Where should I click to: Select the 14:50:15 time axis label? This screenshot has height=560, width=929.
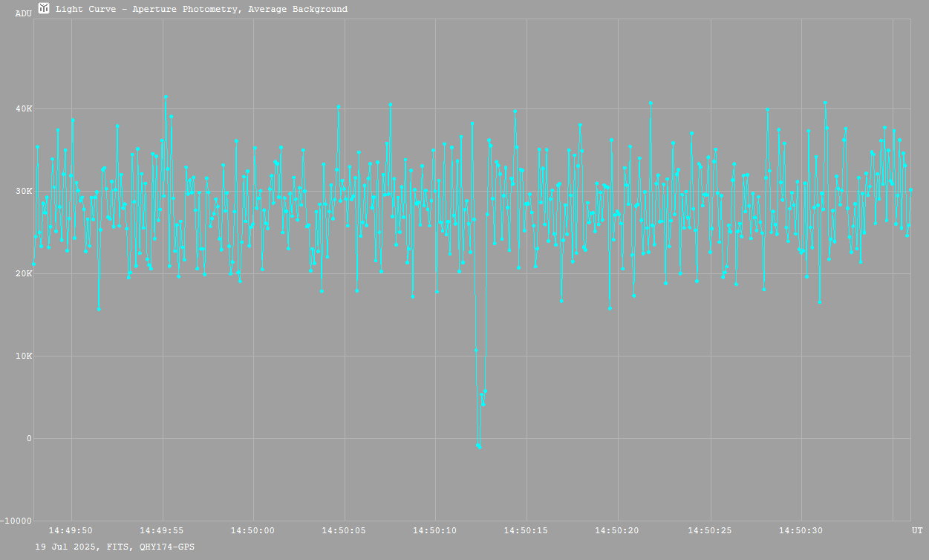tap(526, 530)
